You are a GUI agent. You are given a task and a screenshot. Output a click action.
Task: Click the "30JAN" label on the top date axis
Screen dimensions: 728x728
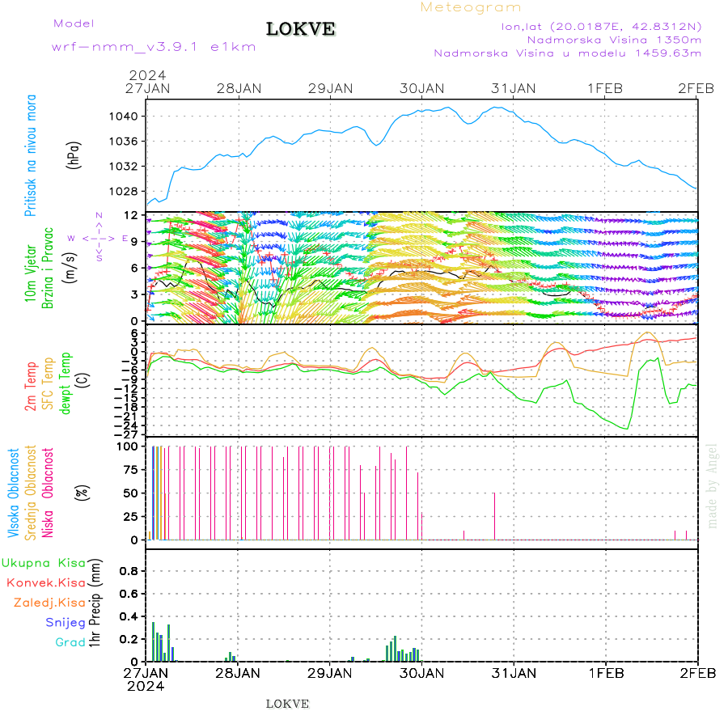422,89
